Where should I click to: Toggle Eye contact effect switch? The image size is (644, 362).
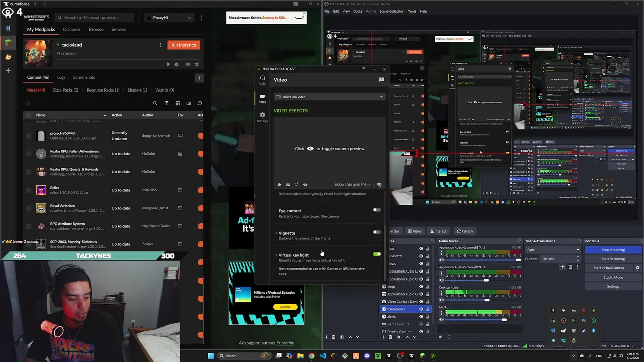(377, 210)
